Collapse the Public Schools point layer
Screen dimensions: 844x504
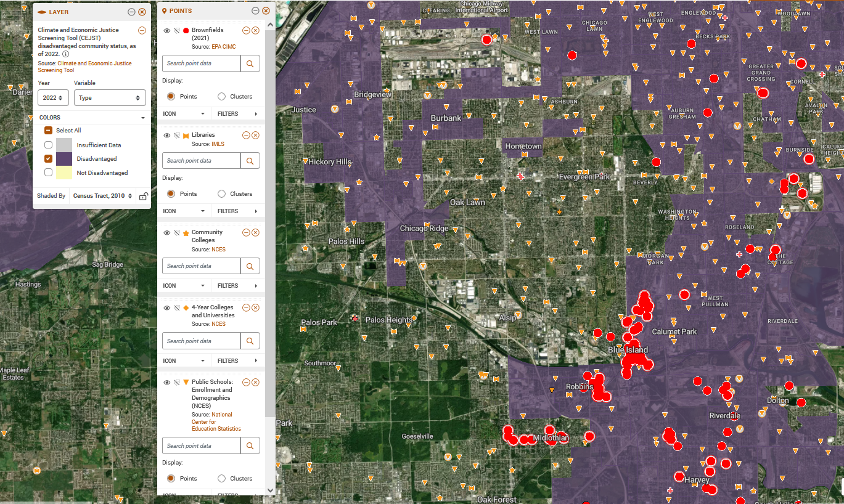[246, 382]
